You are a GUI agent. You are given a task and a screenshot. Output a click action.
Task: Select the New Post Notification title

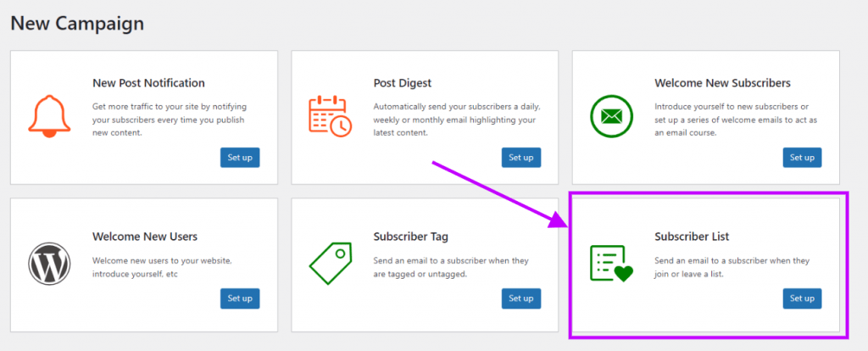148,83
